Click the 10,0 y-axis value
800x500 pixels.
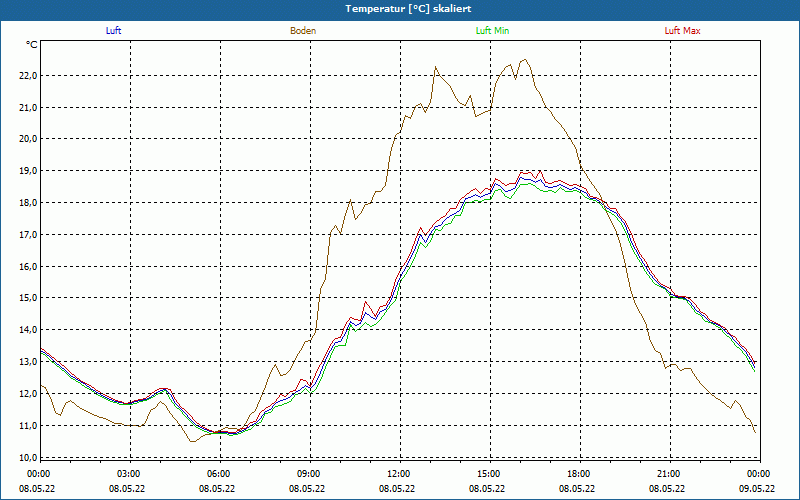(x=28, y=457)
